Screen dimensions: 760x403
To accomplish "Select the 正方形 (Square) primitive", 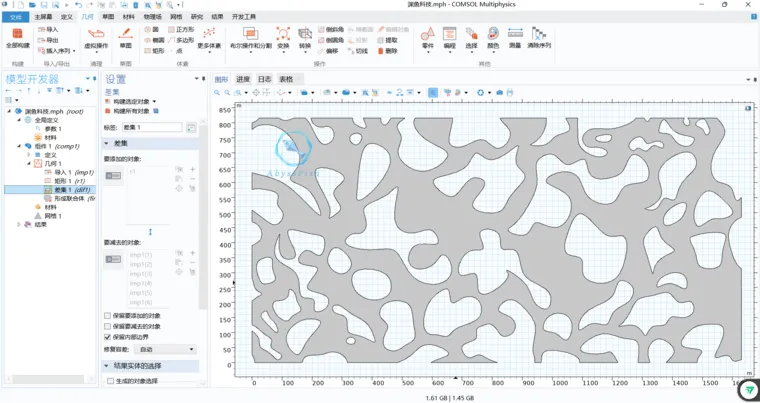I will tap(181, 30).
